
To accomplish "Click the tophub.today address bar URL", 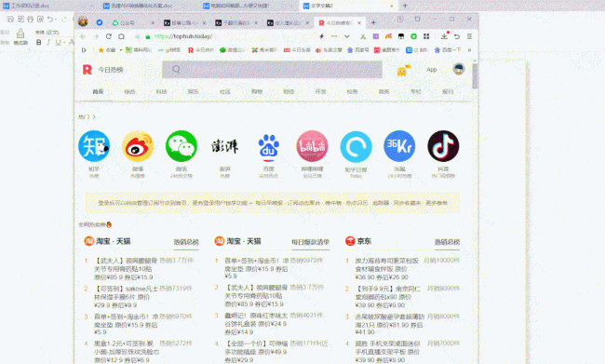I will 183,36.
